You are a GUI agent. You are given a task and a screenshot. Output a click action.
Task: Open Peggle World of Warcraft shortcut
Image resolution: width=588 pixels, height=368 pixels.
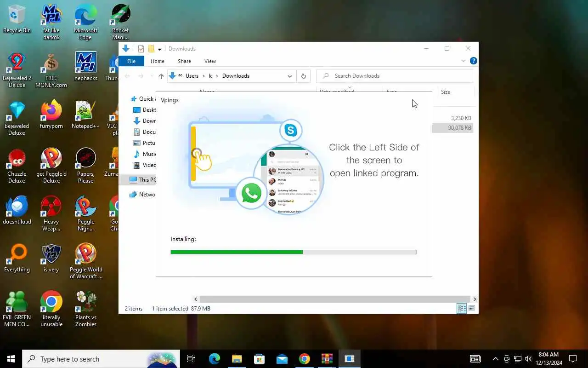(x=86, y=261)
